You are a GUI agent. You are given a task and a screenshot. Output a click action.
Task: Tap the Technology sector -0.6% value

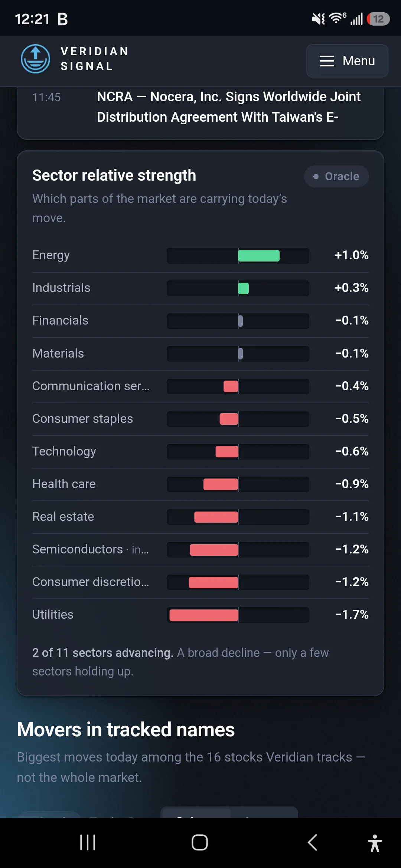coord(352,451)
